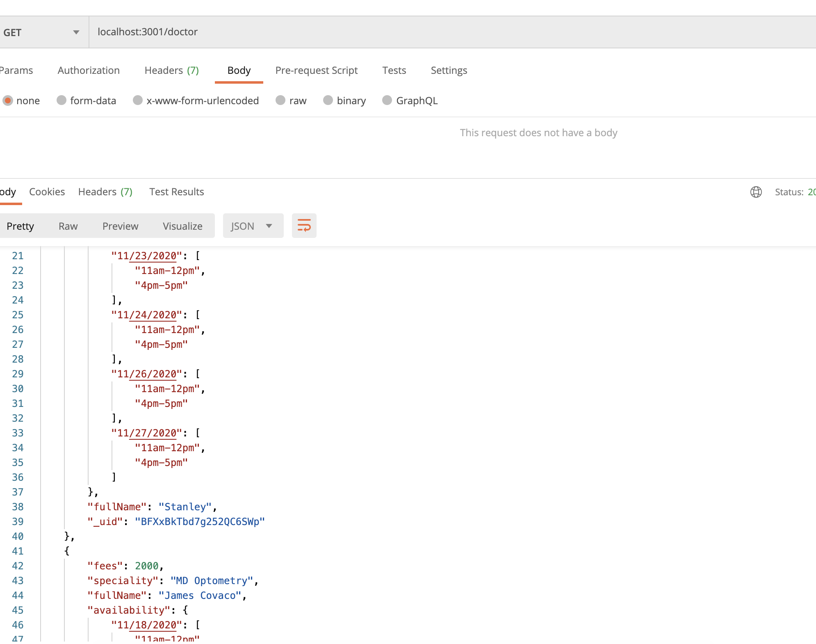Switch to the Tests tab
Image resolution: width=816 pixels, height=644 pixels.
[394, 71]
